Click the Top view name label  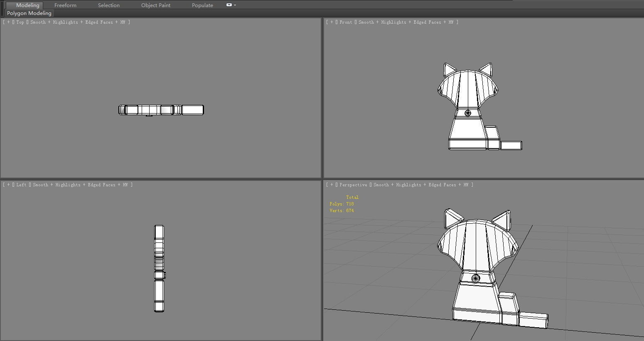pyautogui.click(x=20, y=22)
